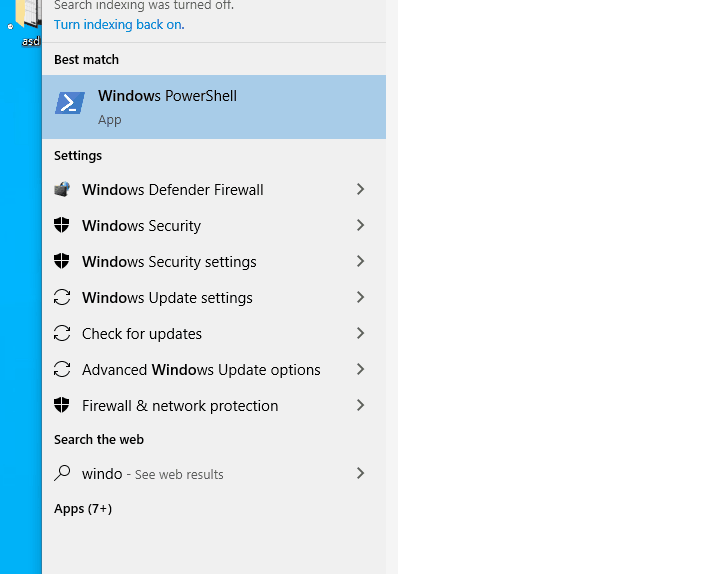Expand the Windows Defender Firewall arrow
708x574 pixels.
tap(361, 189)
